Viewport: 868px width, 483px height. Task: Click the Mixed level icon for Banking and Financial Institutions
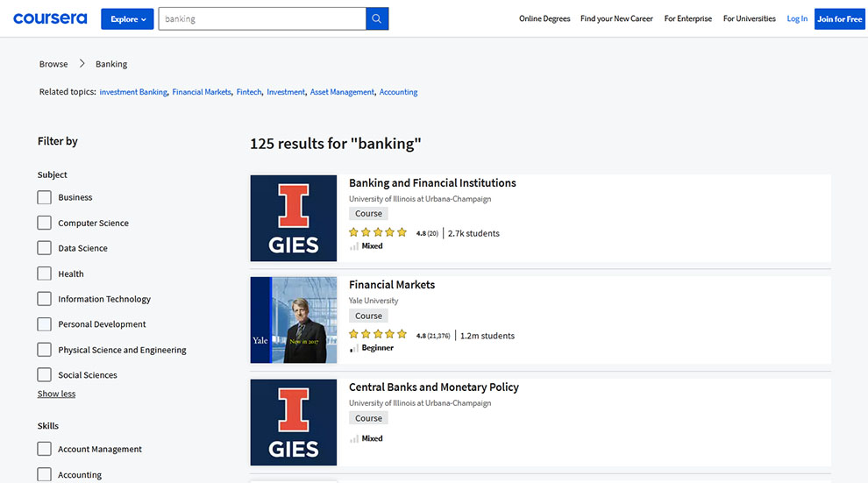[x=353, y=246]
